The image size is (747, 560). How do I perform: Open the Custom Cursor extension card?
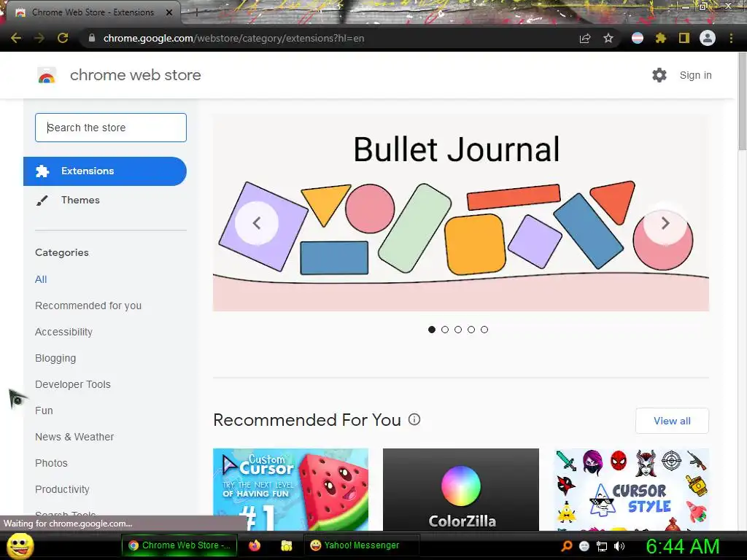coord(290,489)
